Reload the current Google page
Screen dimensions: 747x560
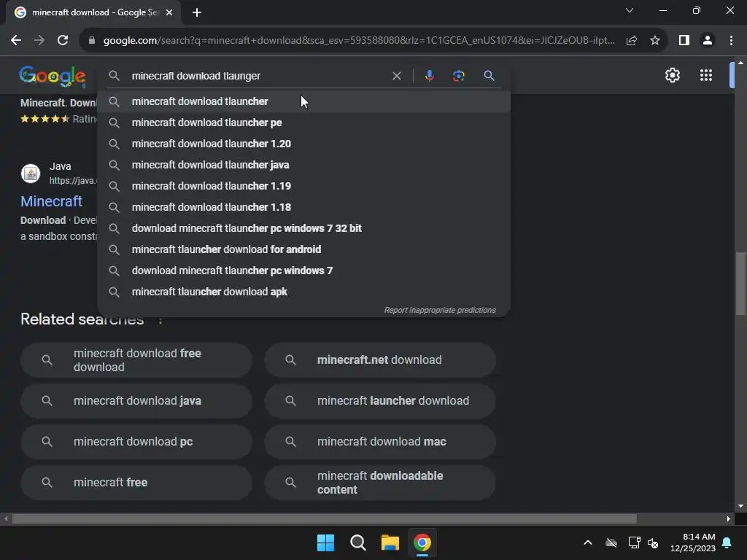pyautogui.click(x=63, y=41)
